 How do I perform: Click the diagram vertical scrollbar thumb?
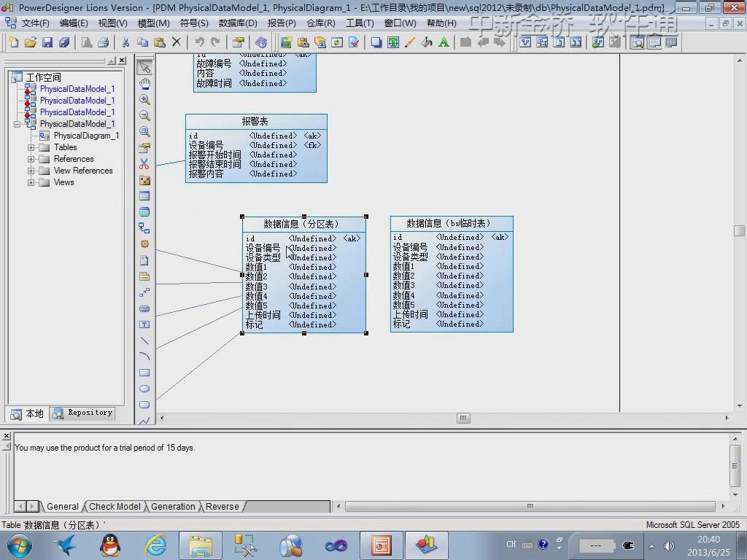pyautogui.click(x=740, y=230)
